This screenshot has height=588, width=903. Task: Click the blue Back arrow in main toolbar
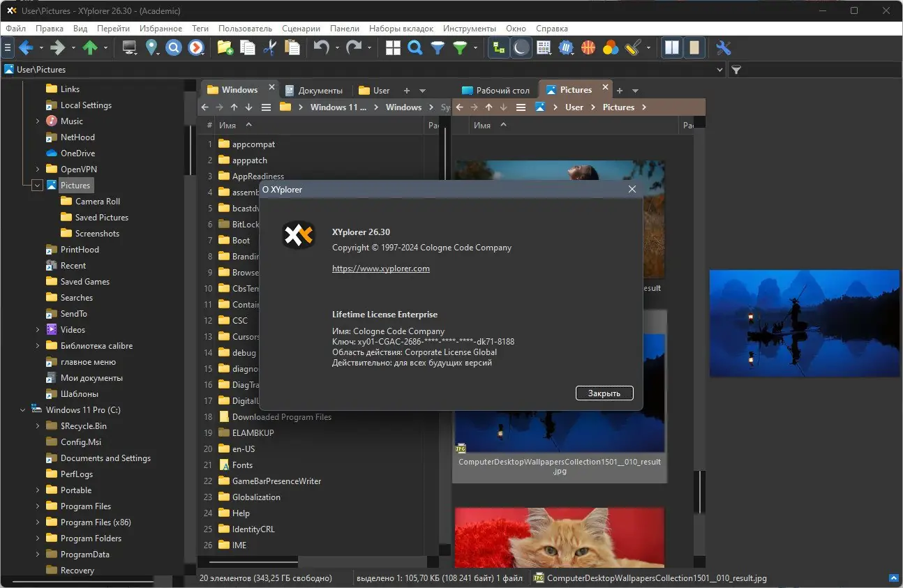[26, 47]
